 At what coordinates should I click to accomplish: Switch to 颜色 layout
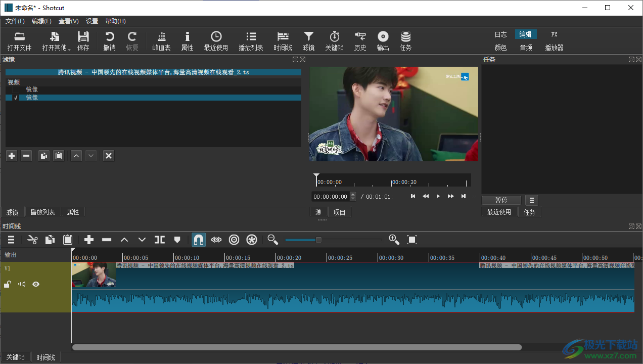[500, 48]
